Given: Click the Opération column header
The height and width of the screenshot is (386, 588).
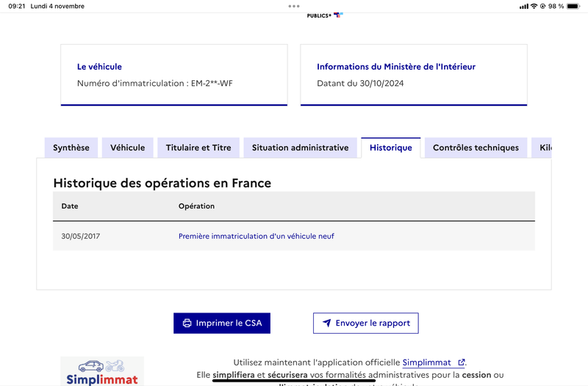Looking at the screenshot, I should point(196,206).
